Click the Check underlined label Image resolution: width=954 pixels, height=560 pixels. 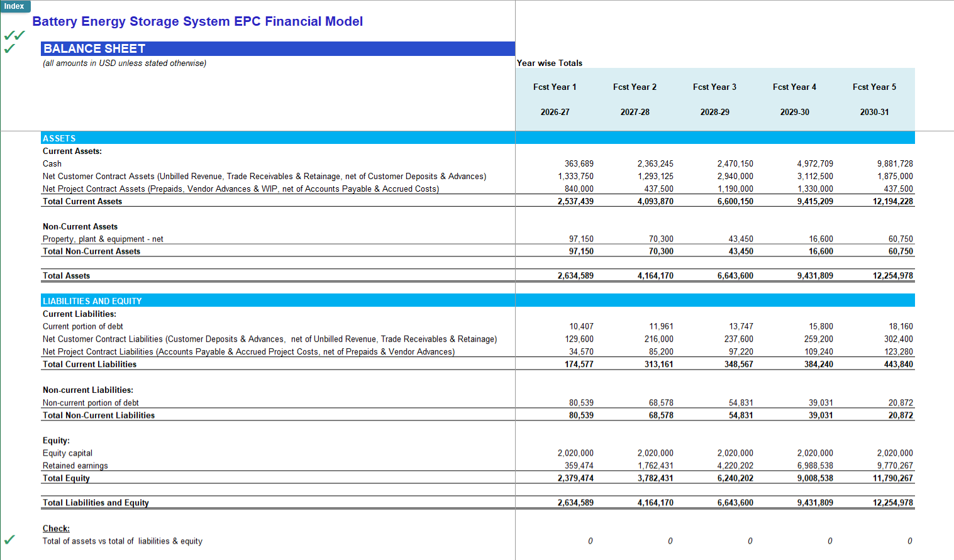[56, 529]
